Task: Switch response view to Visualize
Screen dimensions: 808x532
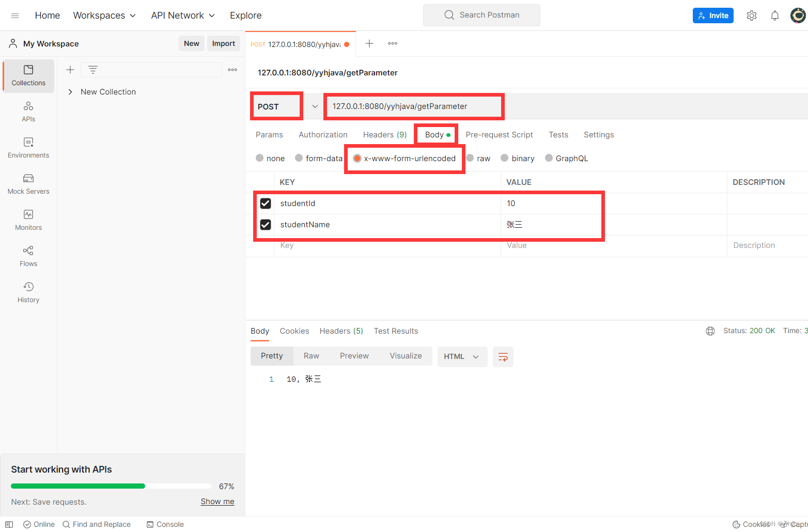Action: (x=406, y=356)
